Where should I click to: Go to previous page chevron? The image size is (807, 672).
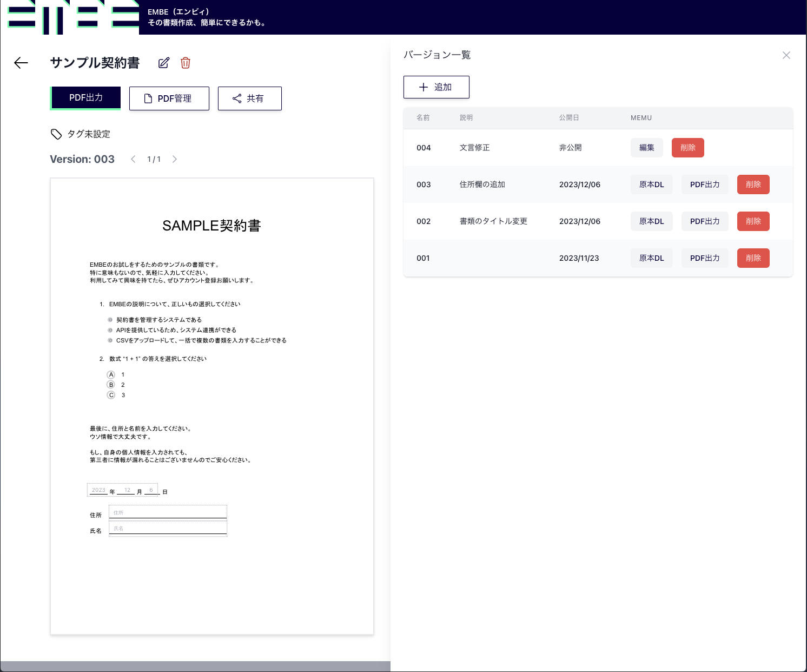click(133, 159)
